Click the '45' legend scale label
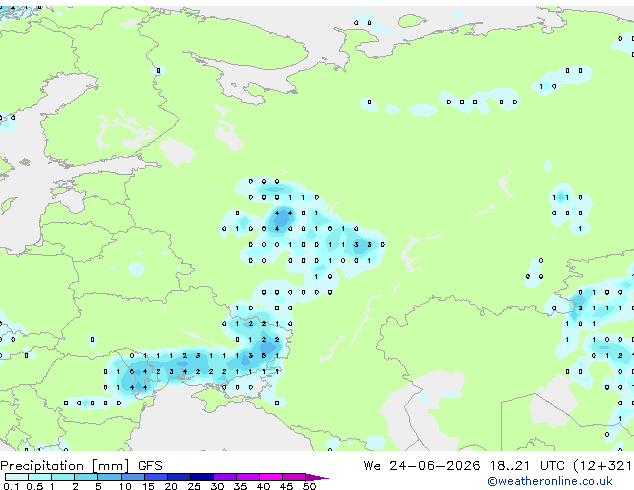Viewport: 634px width, 490px height. click(x=286, y=486)
